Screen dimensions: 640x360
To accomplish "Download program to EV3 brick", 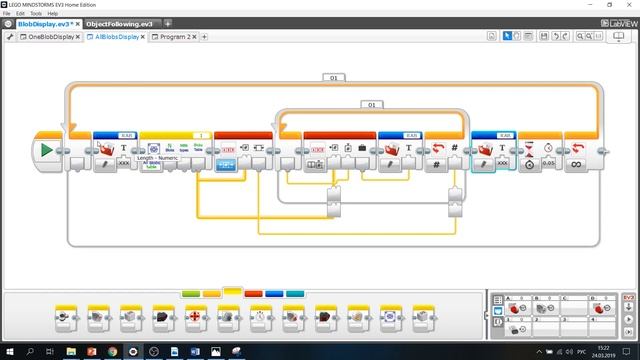I will (x=629, y=307).
